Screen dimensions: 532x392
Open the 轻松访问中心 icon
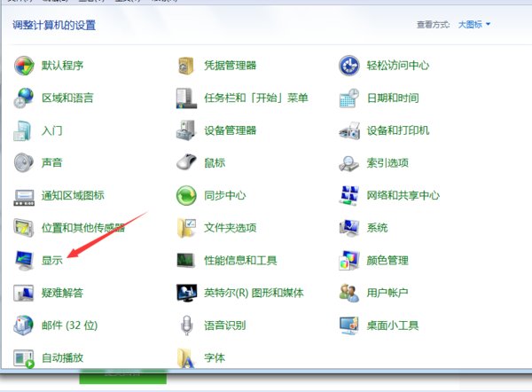tap(348, 66)
